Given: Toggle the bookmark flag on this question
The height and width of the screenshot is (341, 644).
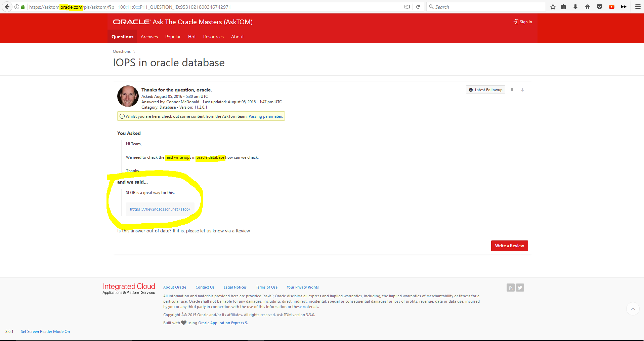Looking at the screenshot, I should (512, 90).
